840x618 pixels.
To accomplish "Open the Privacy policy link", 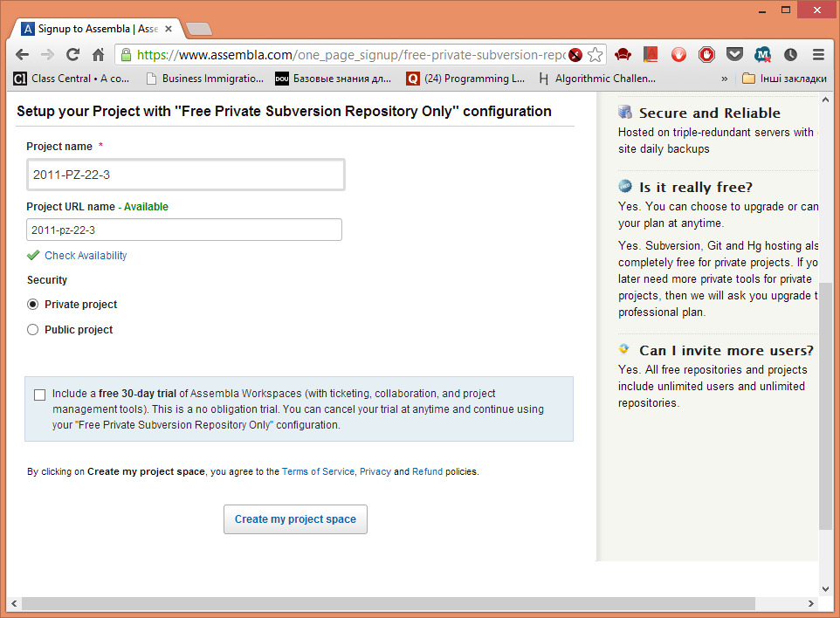I will pyautogui.click(x=375, y=472).
